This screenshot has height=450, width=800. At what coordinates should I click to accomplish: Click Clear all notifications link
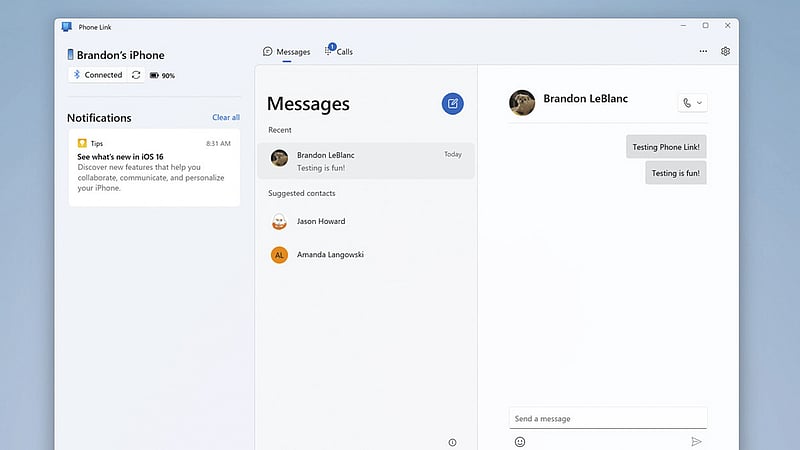point(226,117)
